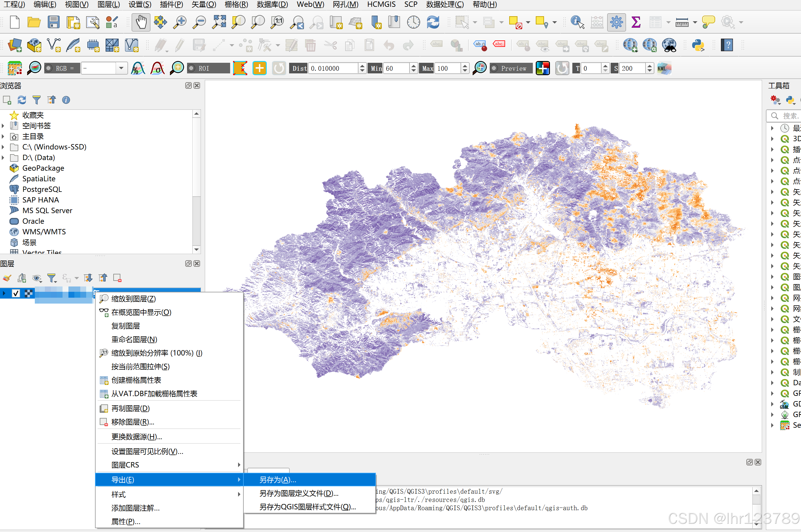Open the Identify Features tool

[x=577, y=22]
